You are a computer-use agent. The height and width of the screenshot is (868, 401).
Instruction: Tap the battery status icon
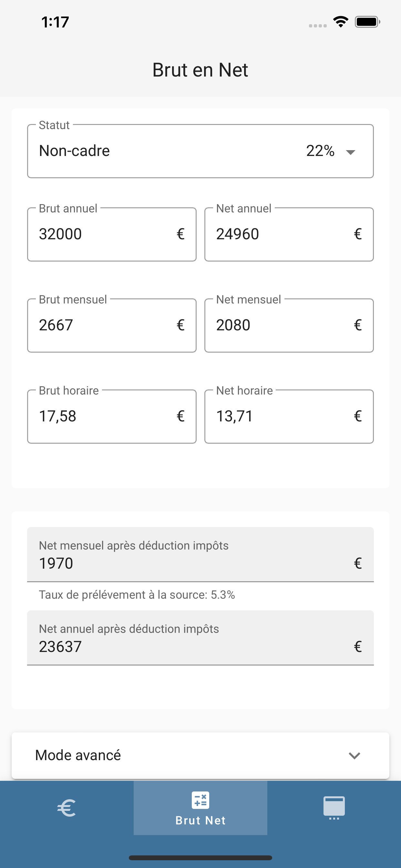point(367,22)
